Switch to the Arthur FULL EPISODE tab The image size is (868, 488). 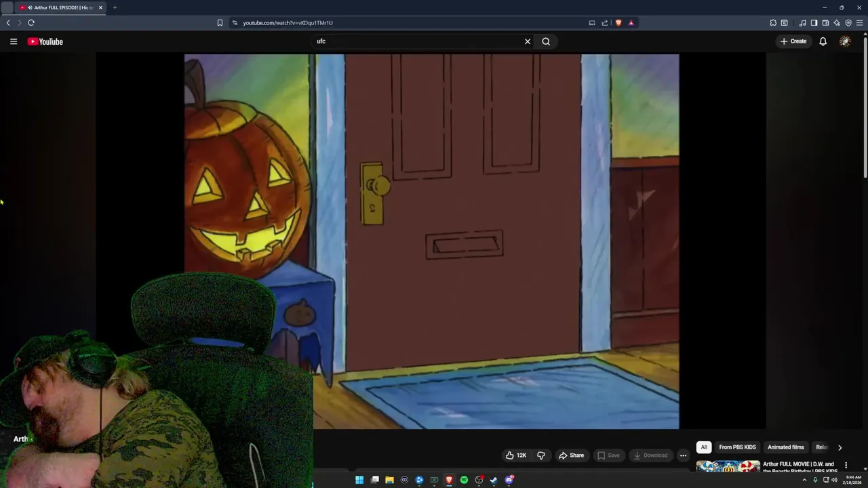pyautogui.click(x=60, y=7)
